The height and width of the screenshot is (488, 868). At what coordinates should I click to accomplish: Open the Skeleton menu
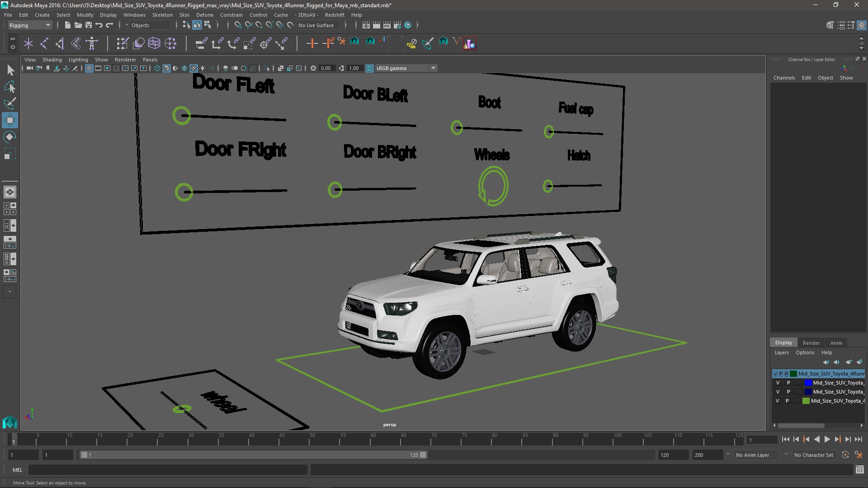[162, 15]
